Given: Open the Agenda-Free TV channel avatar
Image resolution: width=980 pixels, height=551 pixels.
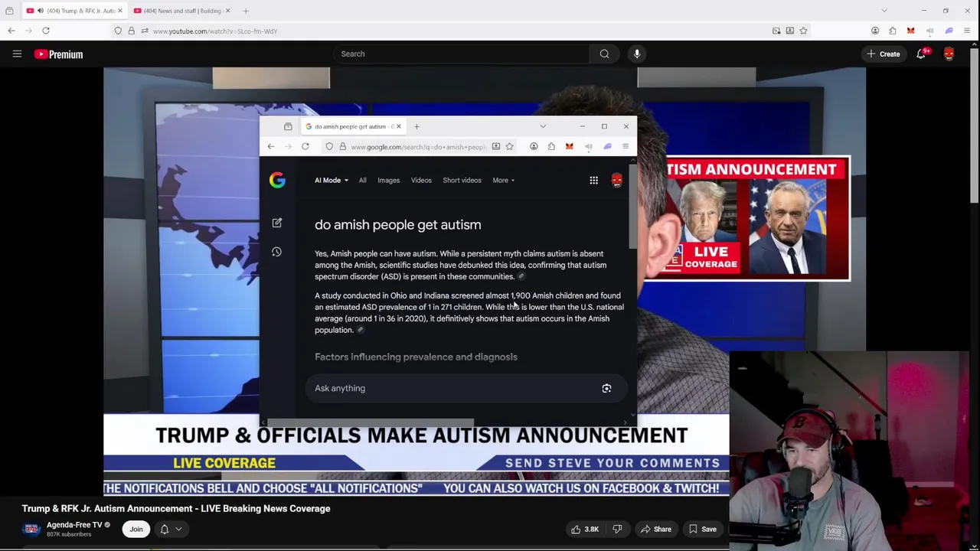Looking at the screenshot, I should [x=31, y=529].
